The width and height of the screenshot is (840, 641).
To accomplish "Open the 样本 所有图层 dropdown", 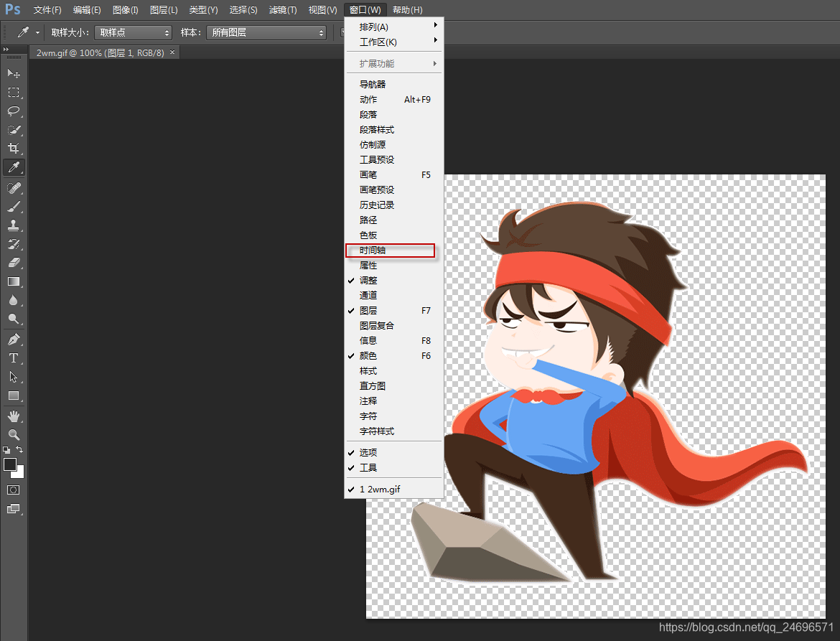I will (x=266, y=33).
